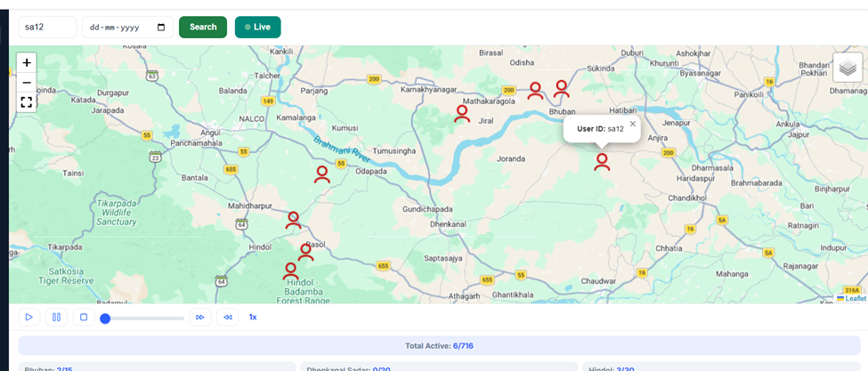Enter fullscreen map view
This screenshot has width=868, height=371.
click(27, 102)
